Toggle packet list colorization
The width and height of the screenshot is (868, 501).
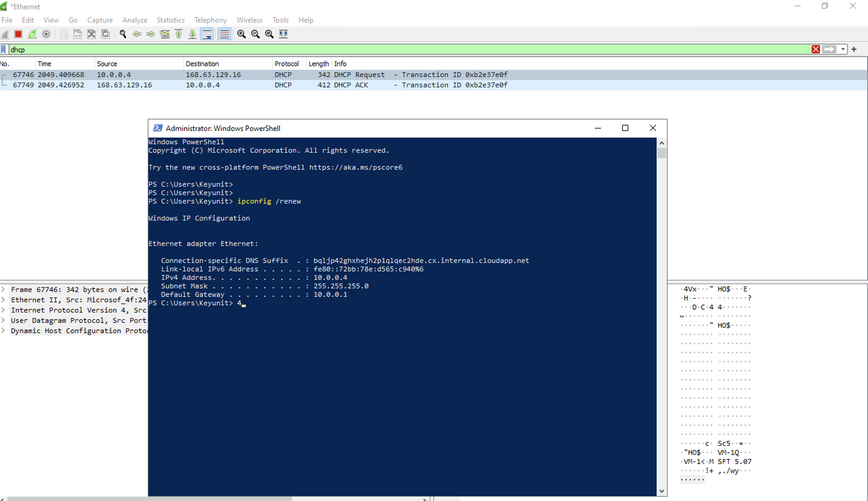[224, 34]
